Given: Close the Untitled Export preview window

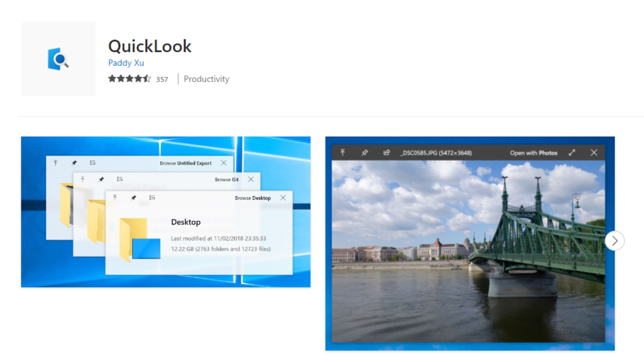Looking at the screenshot, I should tap(224, 162).
